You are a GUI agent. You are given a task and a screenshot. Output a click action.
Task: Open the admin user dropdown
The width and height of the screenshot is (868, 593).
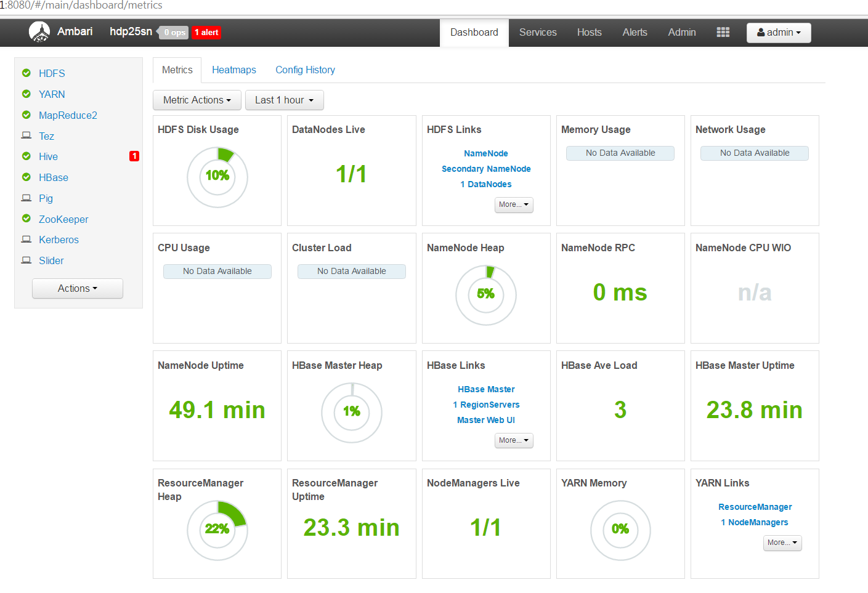coord(779,33)
